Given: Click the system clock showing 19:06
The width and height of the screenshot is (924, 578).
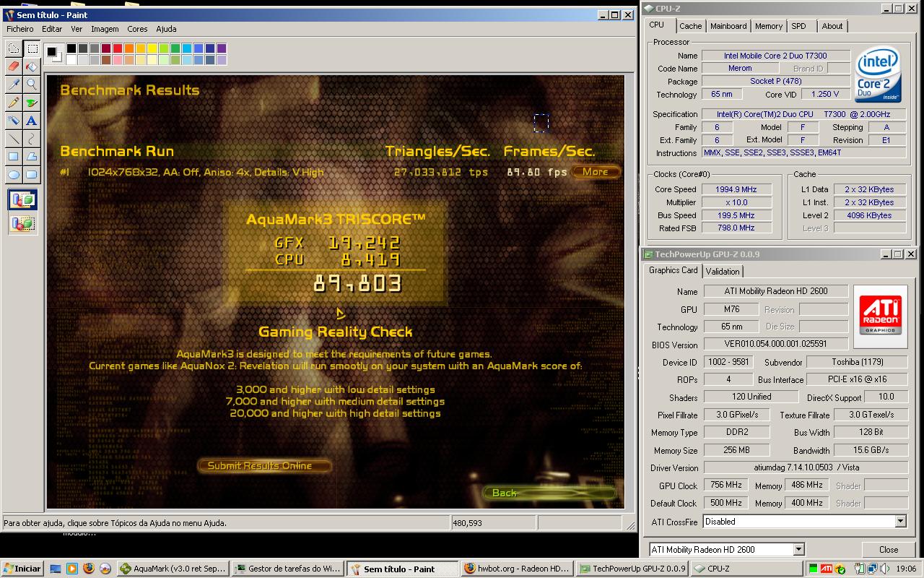Looking at the screenshot, I should (906, 569).
